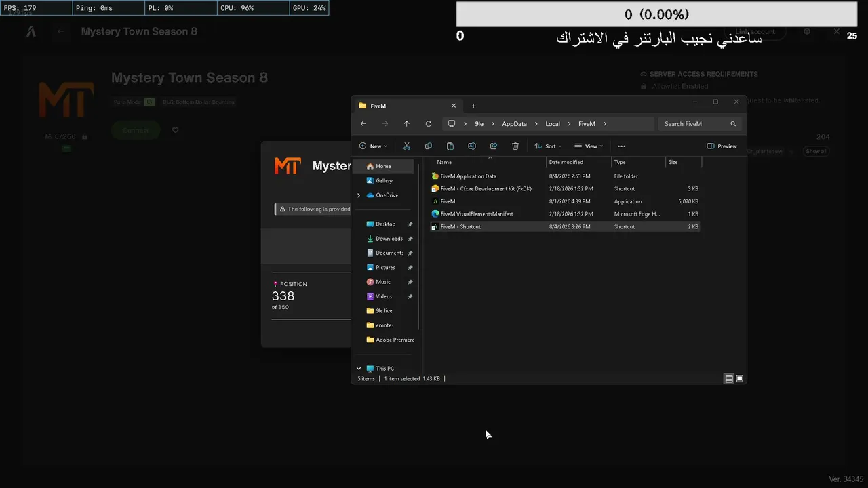Click the Local breadcrumb in address bar
This screenshot has width=868, height=488.
click(x=553, y=124)
